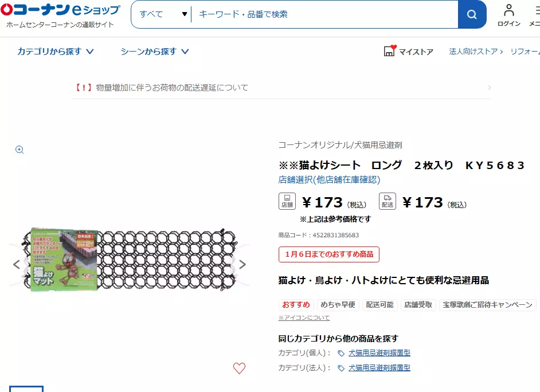Open the 犬猫用忌避剤据置型 category link
540x392 pixels.
pos(378,353)
